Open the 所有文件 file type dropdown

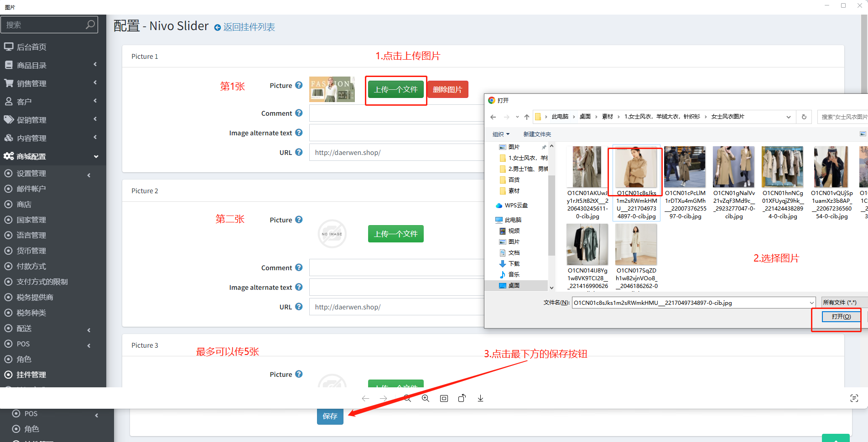[844, 303]
